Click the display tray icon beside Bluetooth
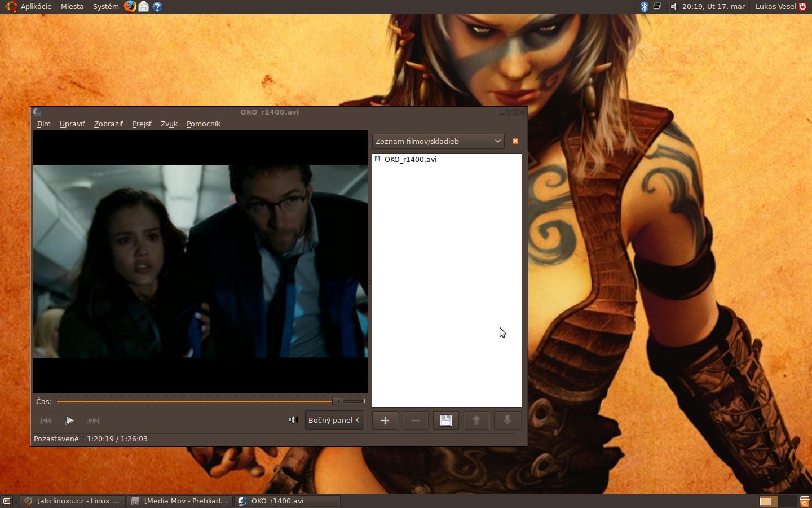 [x=657, y=7]
